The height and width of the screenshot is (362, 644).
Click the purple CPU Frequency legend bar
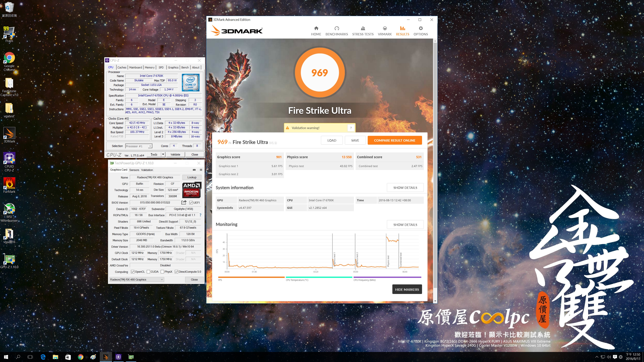[387, 277]
